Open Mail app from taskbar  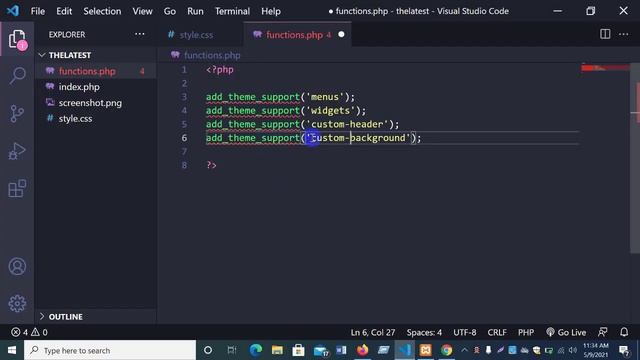click(321, 350)
